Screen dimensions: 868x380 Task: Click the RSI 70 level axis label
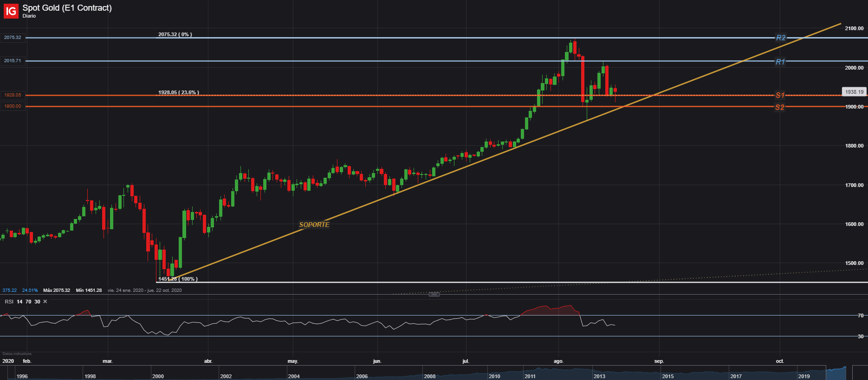861,316
